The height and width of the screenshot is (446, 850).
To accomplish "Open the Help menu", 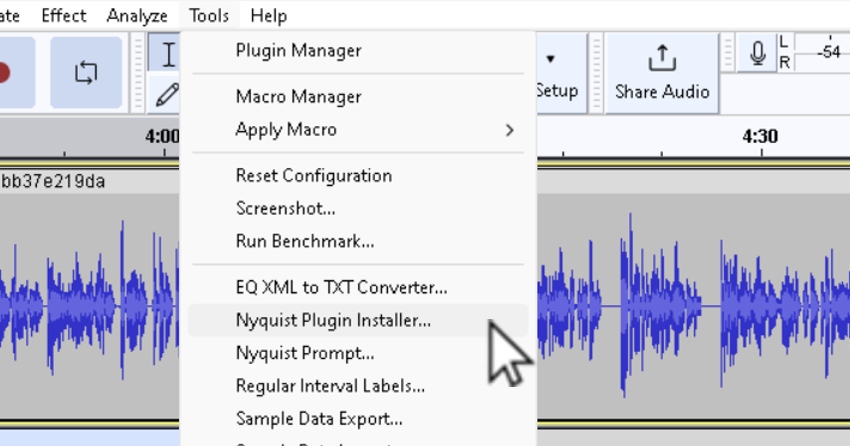I will (x=268, y=15).
